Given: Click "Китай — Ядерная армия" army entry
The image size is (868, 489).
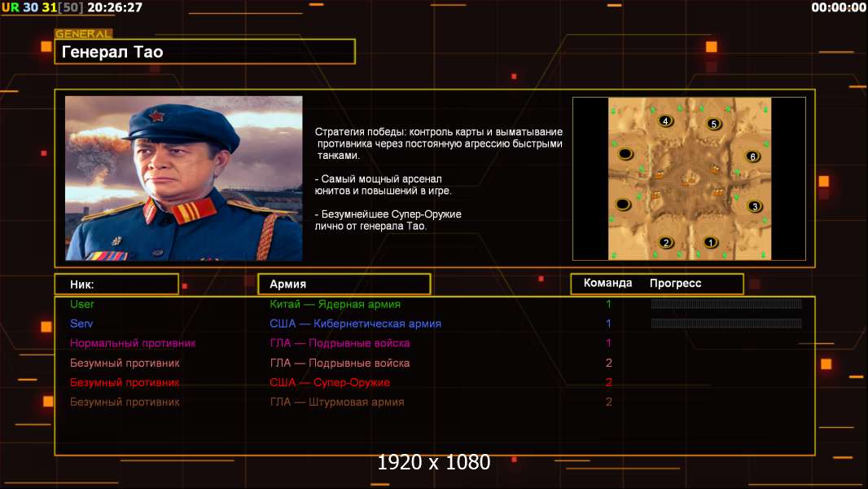Looking at the screenshot, I should click(x=335, y=304).
